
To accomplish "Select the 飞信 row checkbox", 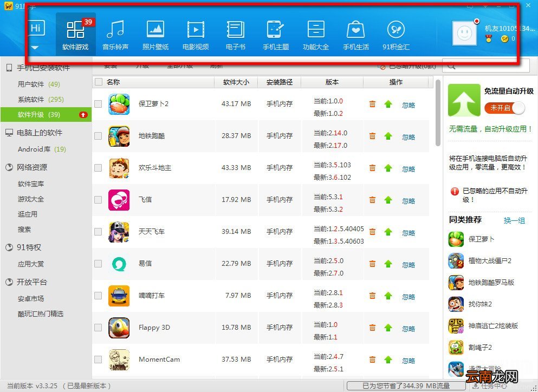I will (98, 200).
